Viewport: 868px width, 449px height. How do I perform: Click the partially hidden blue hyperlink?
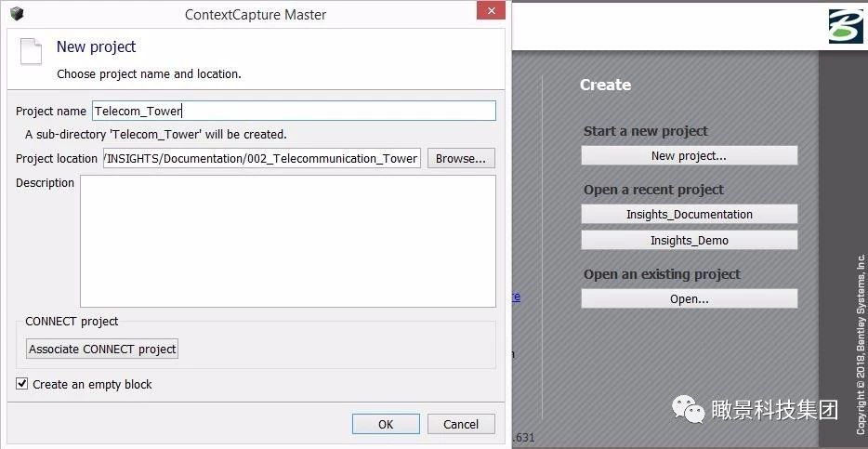(516, 297)
